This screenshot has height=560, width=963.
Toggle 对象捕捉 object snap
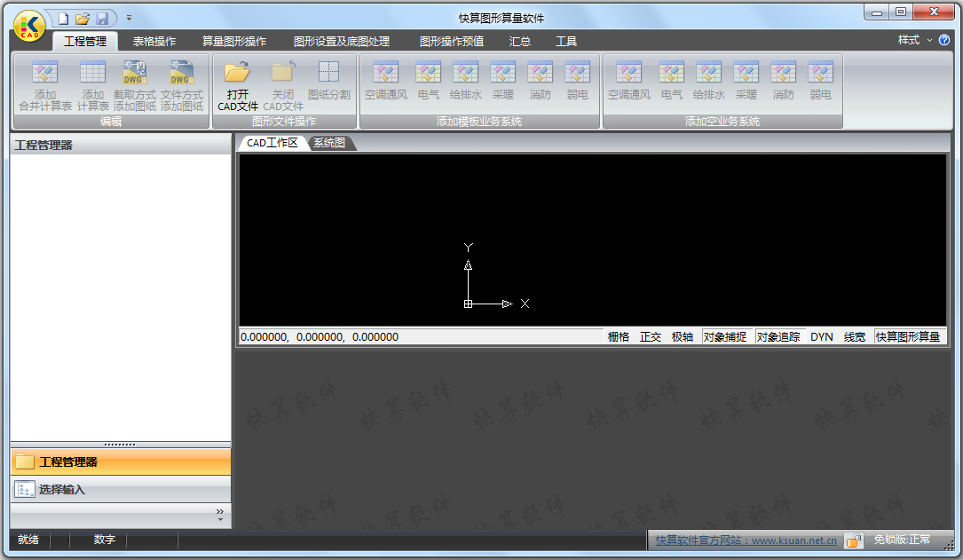tap(725, 336)
